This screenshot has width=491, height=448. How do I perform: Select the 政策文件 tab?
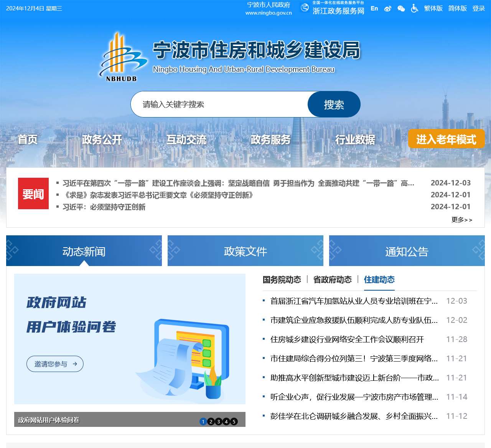click(245, 251)
